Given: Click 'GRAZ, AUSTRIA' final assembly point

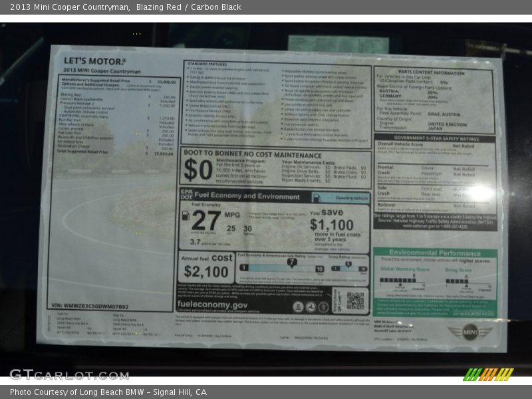Looking at the screenshot, I should point(444,114).
